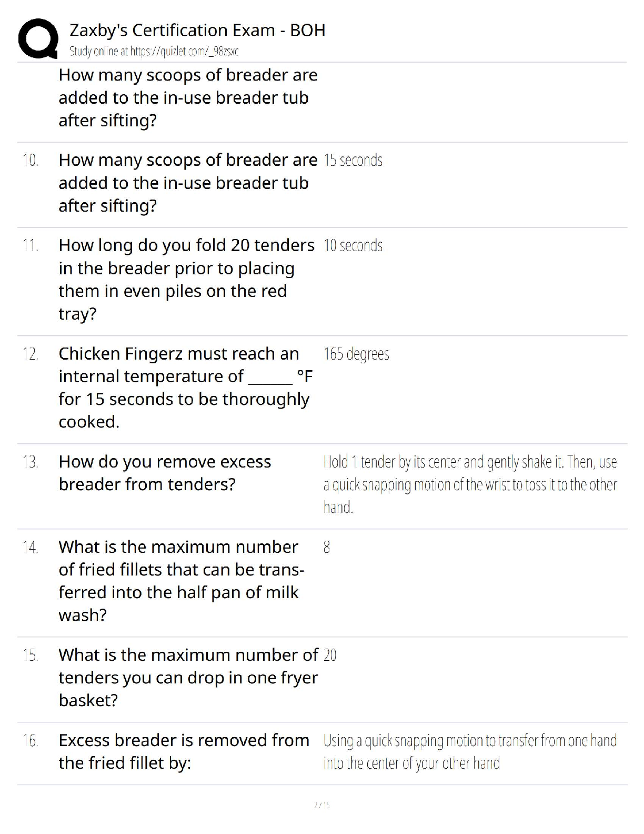This screenshot has height=834, width=644.
Task: Click the Zaxby's Certification Exam - BOH title
Action: (197, 30)
